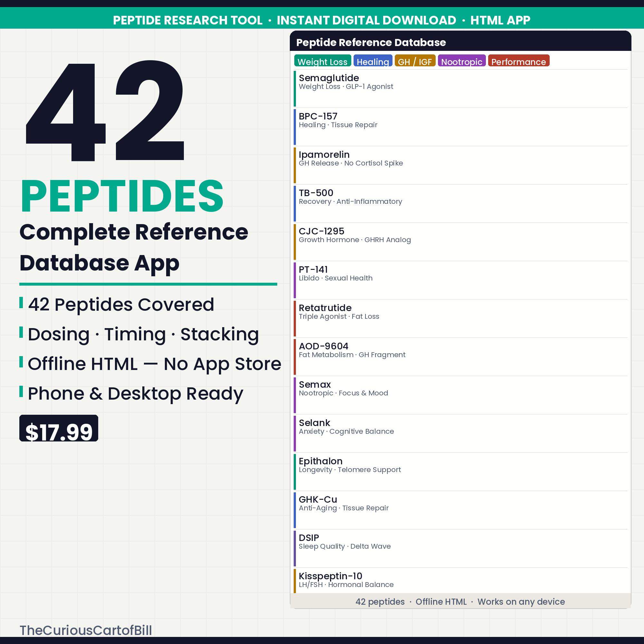This screenshot has width=644, height=644.
Task: Choose the Performance category tab
Action: click(519, 61)
